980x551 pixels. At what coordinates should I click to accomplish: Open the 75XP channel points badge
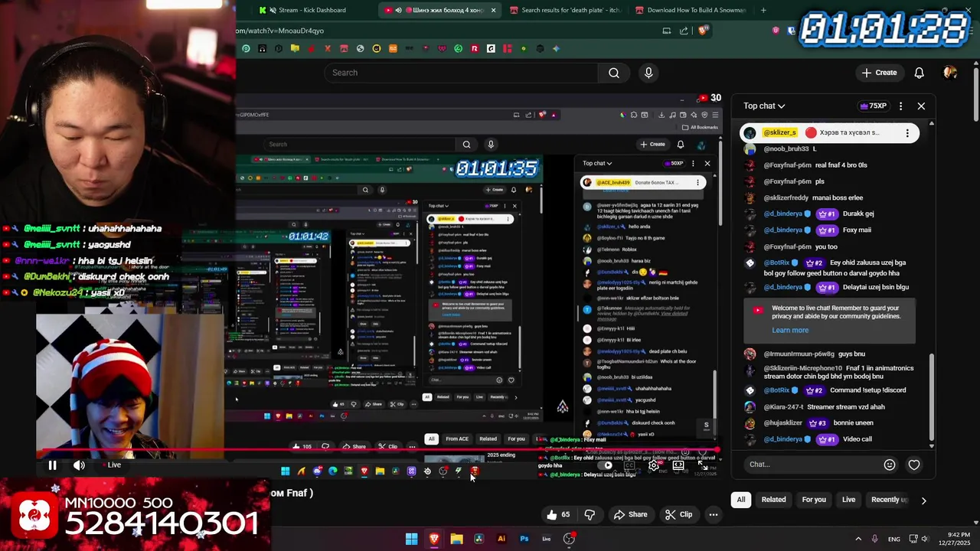(x=873, y=106)
